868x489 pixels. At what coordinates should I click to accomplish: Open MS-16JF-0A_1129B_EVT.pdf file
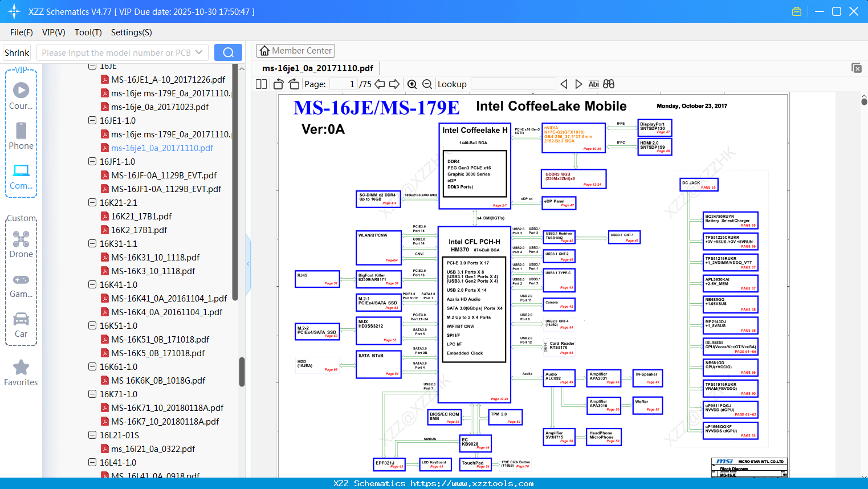164,176
